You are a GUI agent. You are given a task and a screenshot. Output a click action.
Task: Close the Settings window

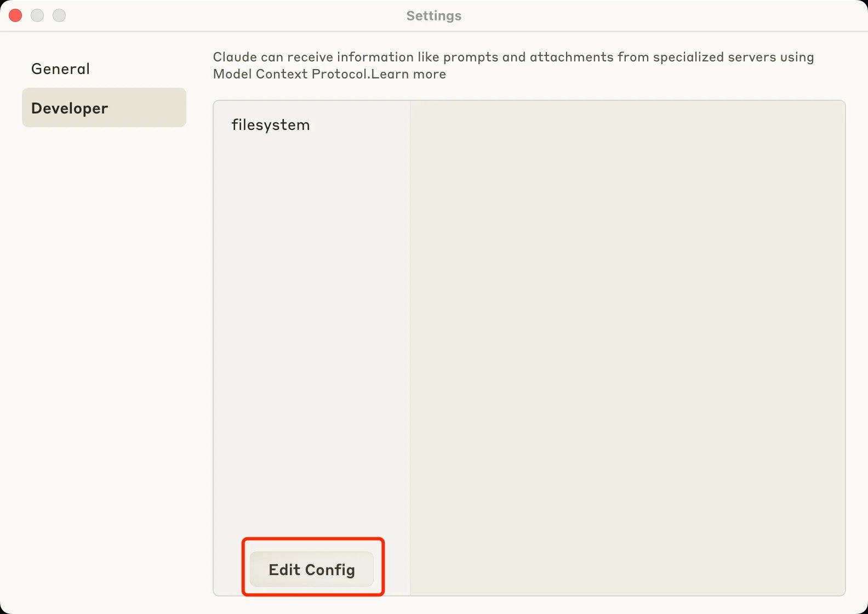click(x=15, y=15)
